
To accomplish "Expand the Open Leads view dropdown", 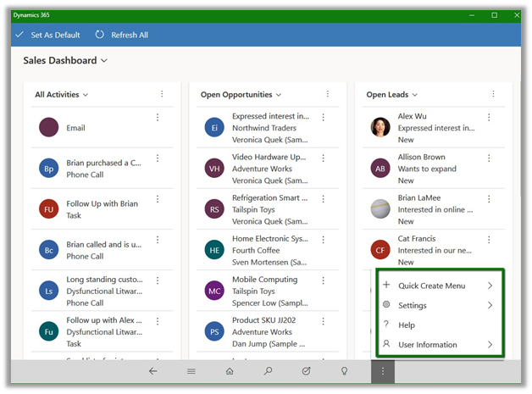I will pyautogui.click(x=415, y=95).
